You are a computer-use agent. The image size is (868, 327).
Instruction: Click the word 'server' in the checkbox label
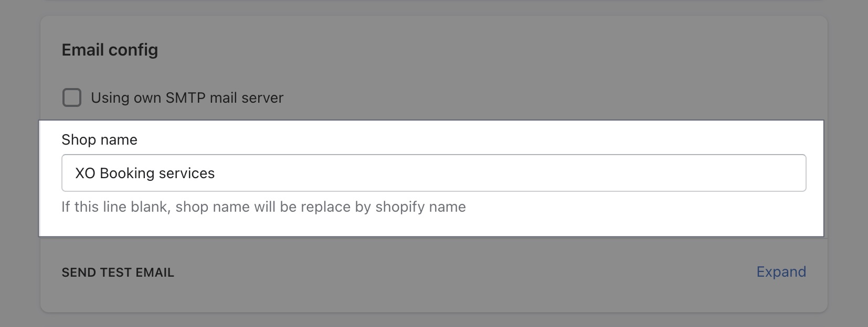(x=262, y=98)
